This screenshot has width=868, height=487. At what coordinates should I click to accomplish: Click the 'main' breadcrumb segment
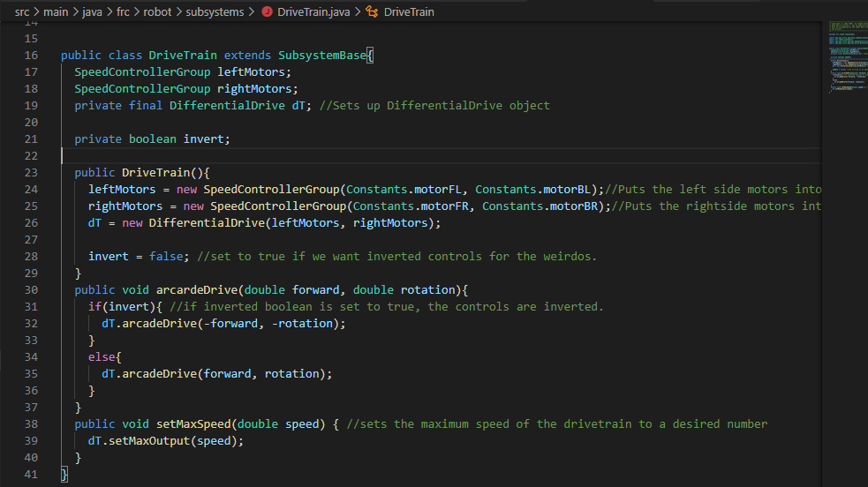(56, 11)
